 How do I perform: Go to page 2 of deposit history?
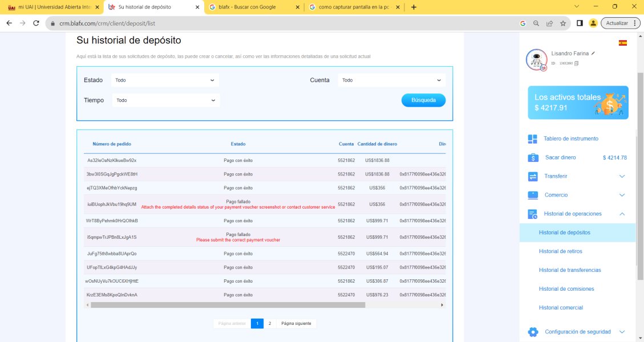[x=270, y=323]
